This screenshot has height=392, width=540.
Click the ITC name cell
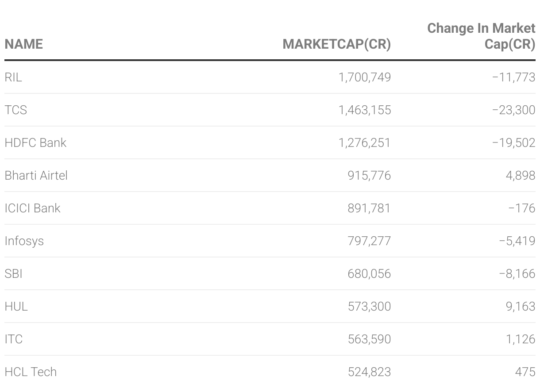click(14, 339)
